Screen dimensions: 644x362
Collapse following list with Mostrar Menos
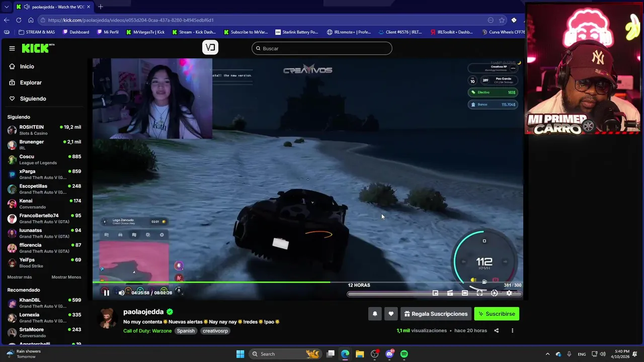(x=66, y=277)
